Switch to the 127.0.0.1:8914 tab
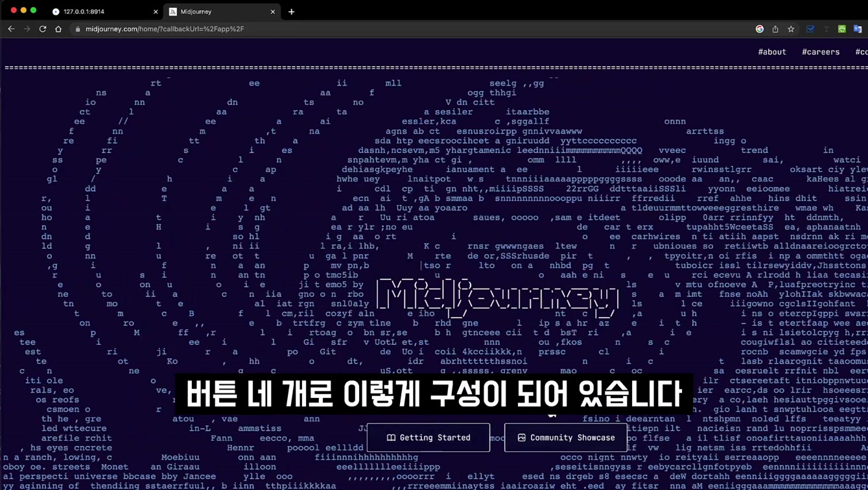The width and height of the screenshot is (868, 490). tap(104, 12)
